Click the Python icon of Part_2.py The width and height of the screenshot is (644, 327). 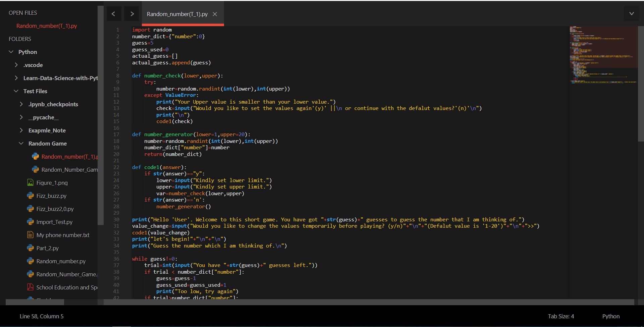pyautogui.click(x=30, y=248)
